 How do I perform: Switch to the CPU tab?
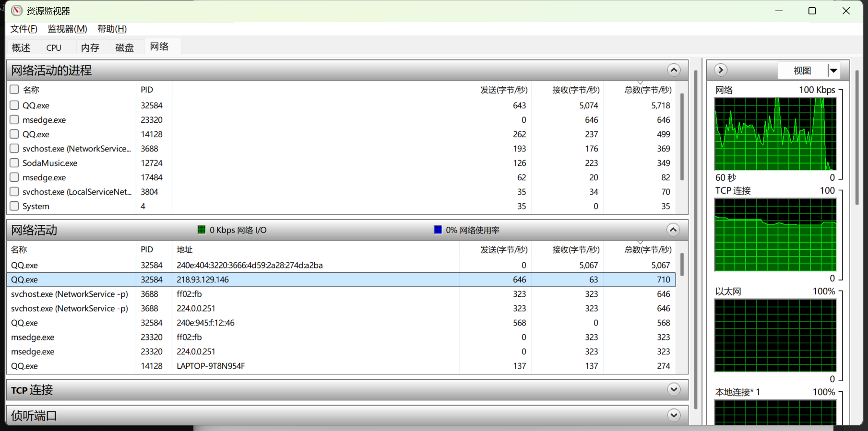[x=54, y=47]
